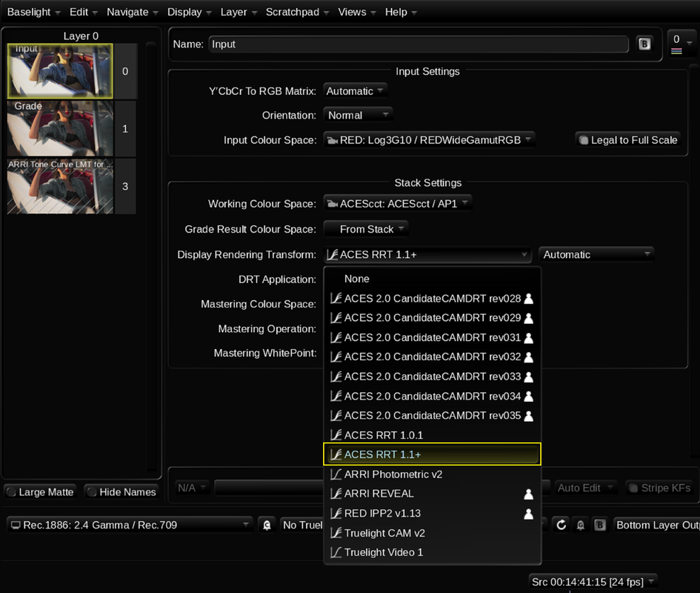Screen dimensions: 700x593
Task: Select ACES 2.0 CandidateCAMDRT rev028
Action: click(x=432, y=298)
